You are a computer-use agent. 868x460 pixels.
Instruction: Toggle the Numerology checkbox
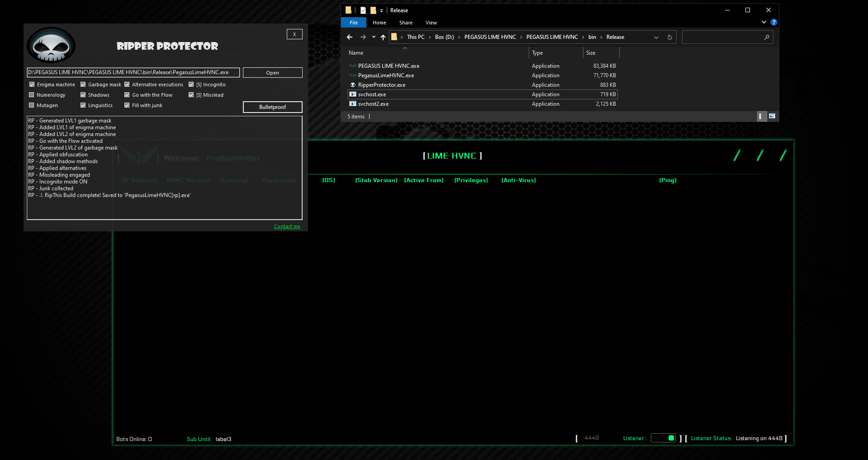click(x=32, y=95)
